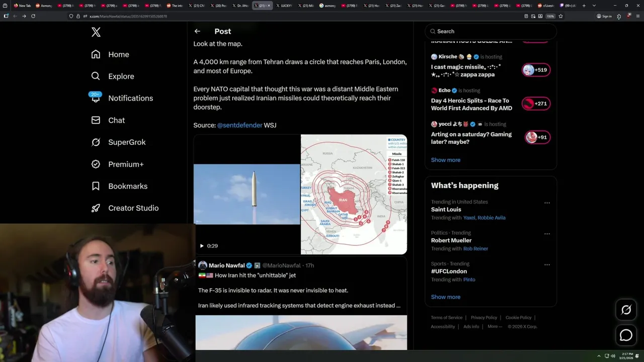This screenshot has height=362, width=644.
Task: Open Creator Studio in the sidebar
Action: coord(125,208)
